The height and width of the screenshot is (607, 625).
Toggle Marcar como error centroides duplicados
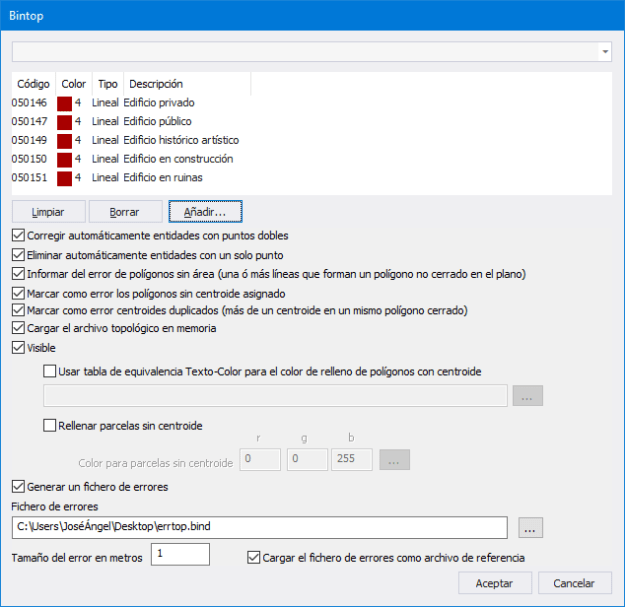(18, 311)
